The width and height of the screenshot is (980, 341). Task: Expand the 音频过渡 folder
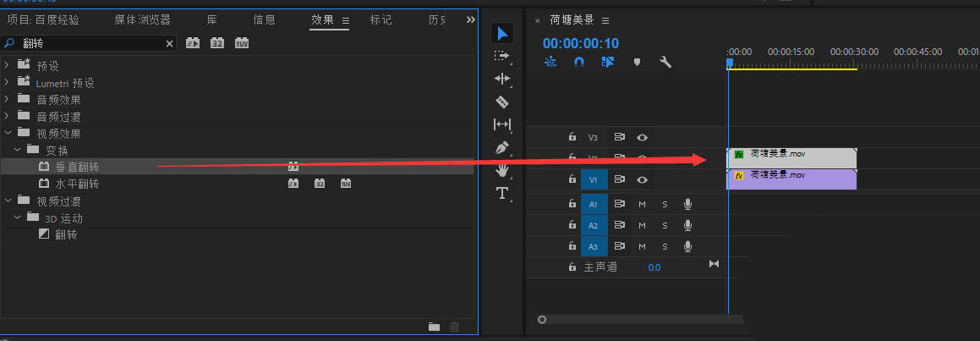point(8,116)
